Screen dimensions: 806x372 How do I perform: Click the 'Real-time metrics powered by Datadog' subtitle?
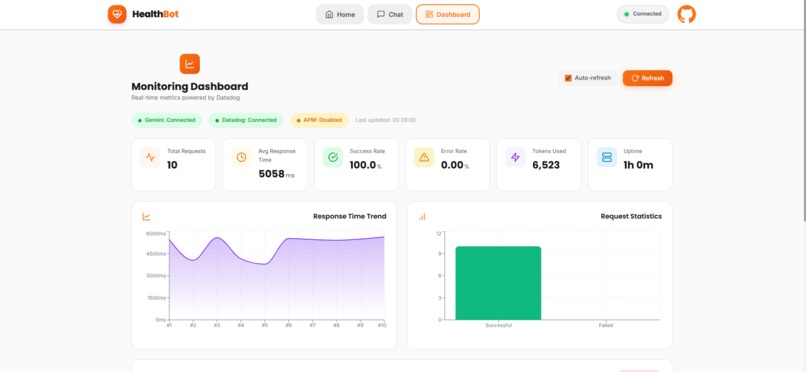[186, 98]
